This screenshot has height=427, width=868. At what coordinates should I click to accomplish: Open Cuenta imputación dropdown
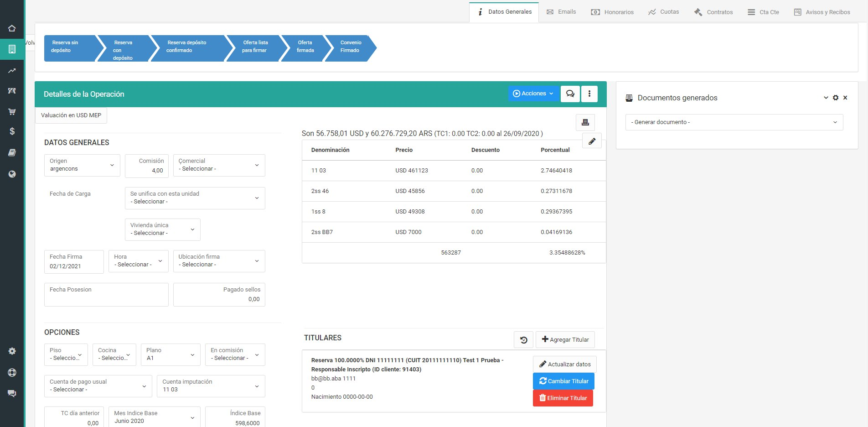(211, 386)
